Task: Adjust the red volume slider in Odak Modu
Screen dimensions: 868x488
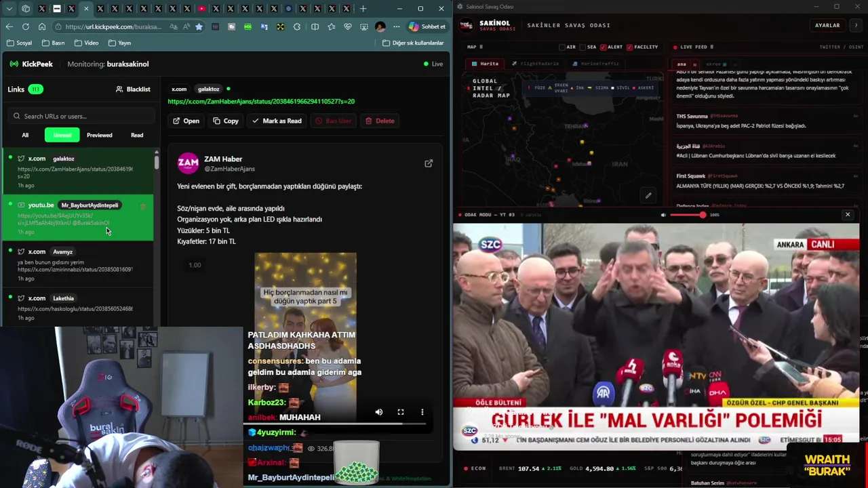Action: (688, 215)
